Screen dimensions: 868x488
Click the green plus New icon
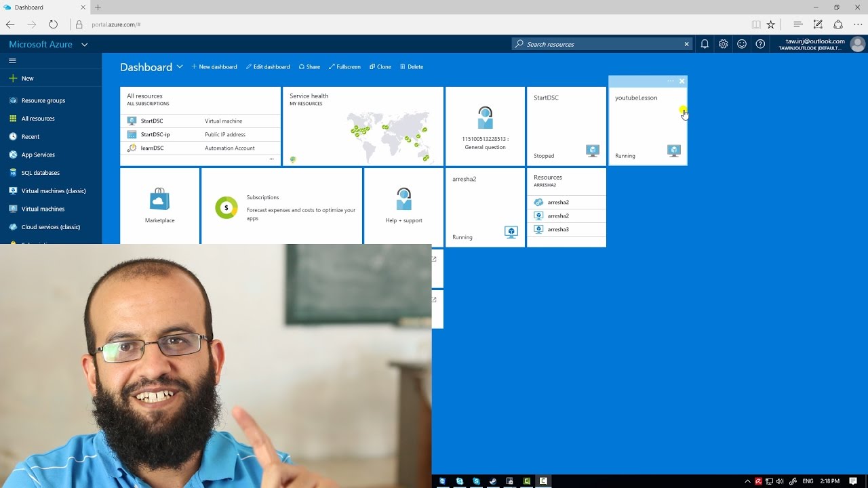pyautogui.click(x=13, y=78)
